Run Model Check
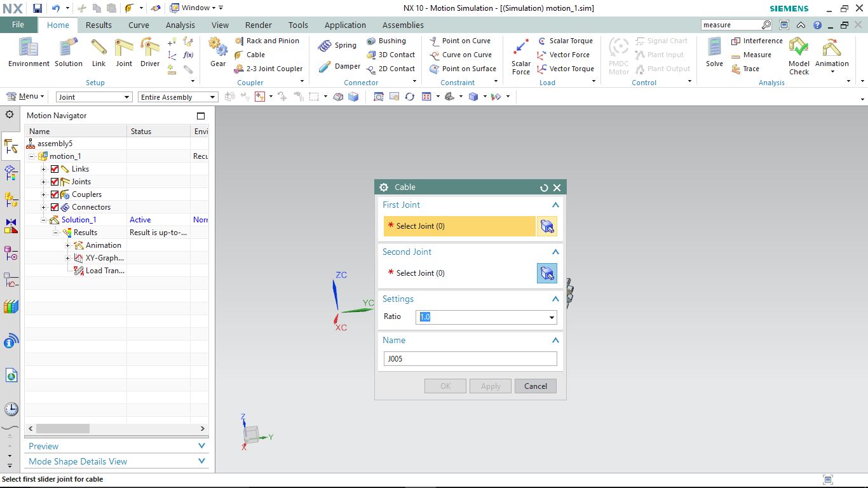Screen dimensions: 868x488 point(799,56)
